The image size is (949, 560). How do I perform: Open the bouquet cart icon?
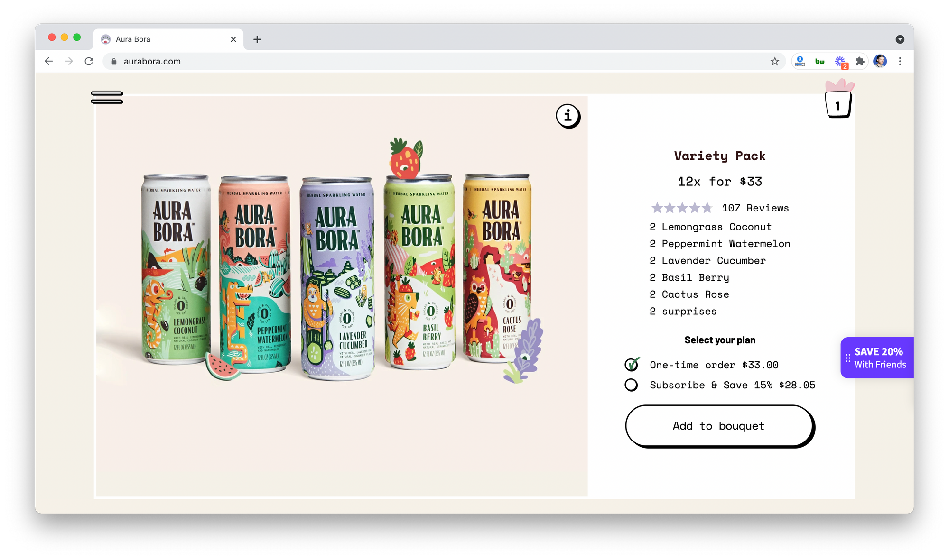click(x=838, y=100)
